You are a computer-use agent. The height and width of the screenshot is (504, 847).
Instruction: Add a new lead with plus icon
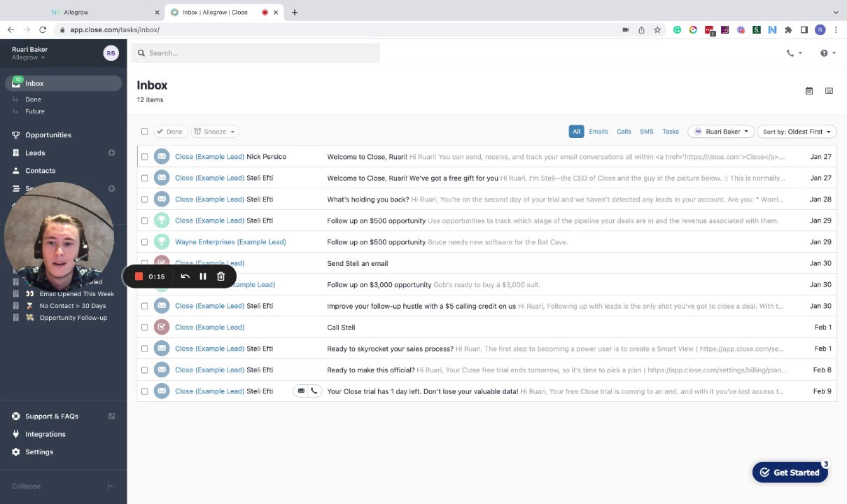111,153
